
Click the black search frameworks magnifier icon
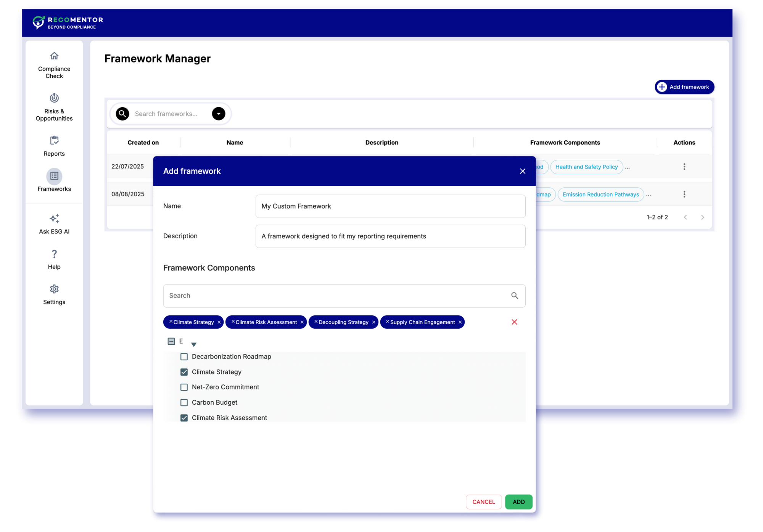tap(122, 114)
